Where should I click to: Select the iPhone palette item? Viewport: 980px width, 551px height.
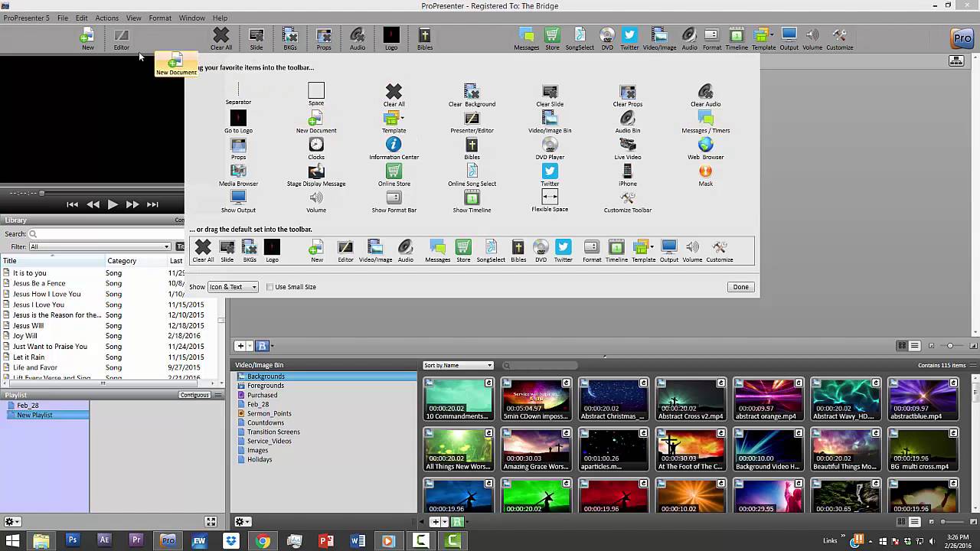pyautogui.click(x=628, y=176)
